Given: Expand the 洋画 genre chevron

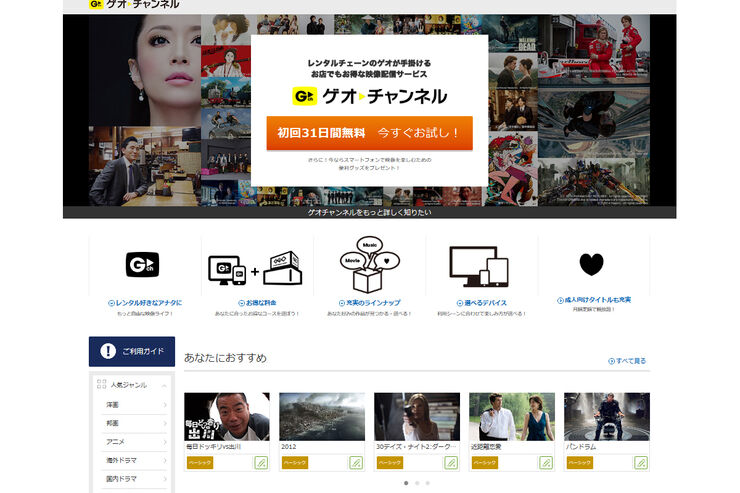Looking at the screenshot, I should pyautogui.click(x=165, y=405).
